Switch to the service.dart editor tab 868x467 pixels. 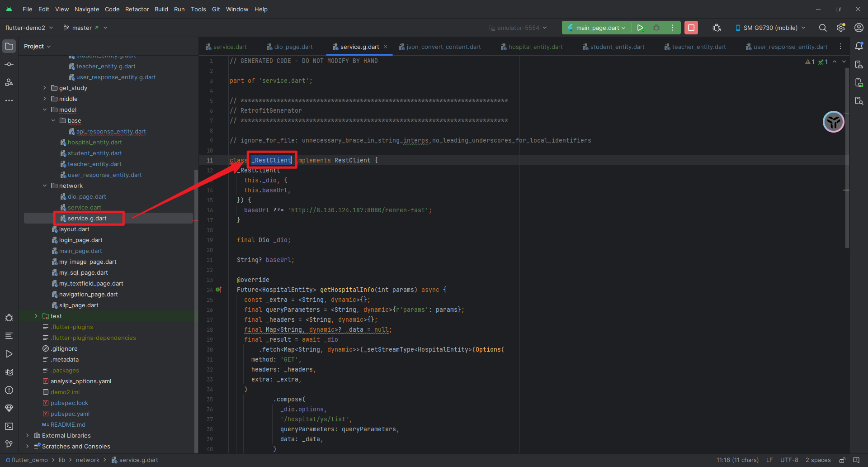226,47
